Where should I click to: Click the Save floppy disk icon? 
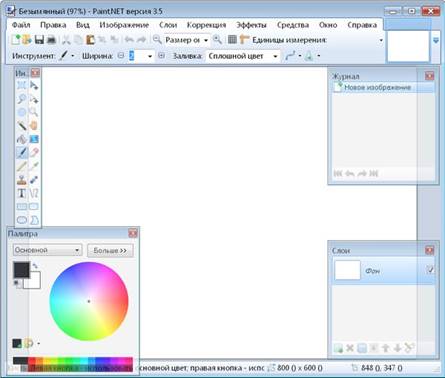(x=39, y=40)
